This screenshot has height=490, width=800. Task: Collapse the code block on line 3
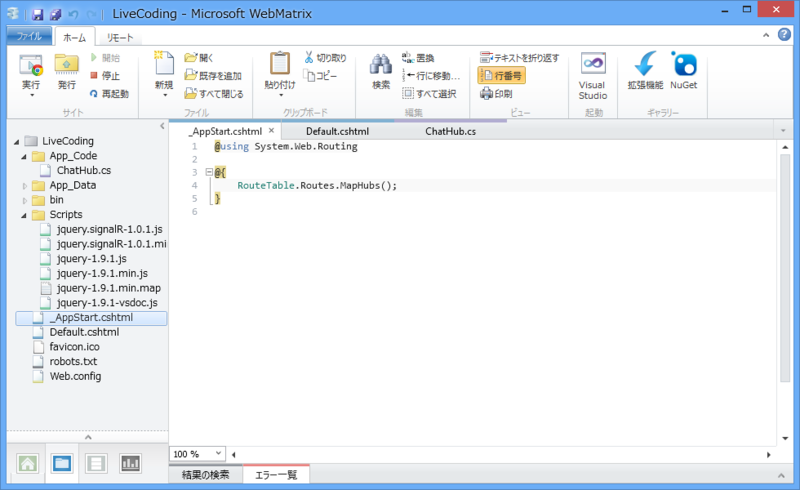pyautogui.click(x=209, y=172)
